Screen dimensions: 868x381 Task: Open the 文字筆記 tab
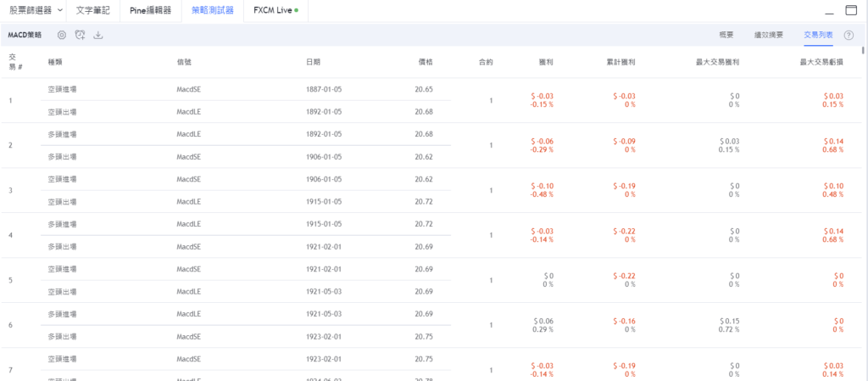[x=93, y=11]
